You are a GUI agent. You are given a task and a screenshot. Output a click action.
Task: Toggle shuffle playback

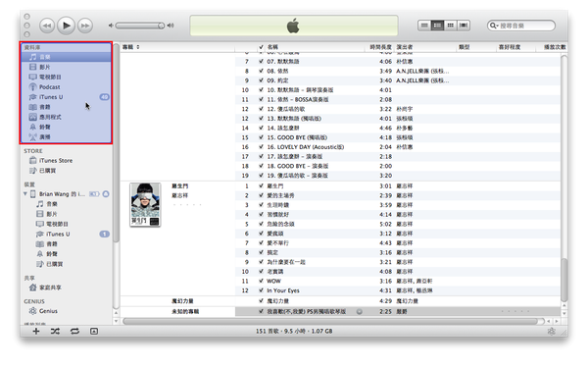[x=55, y=331]
